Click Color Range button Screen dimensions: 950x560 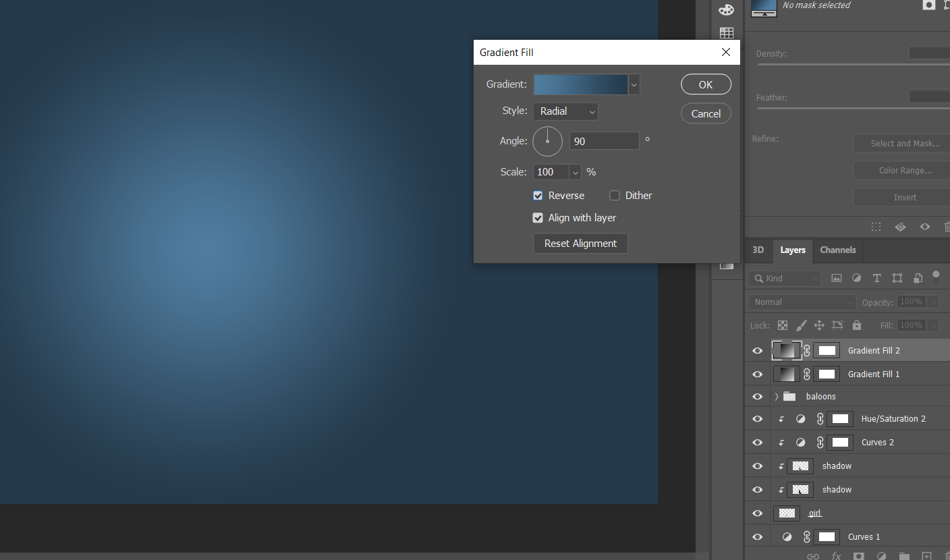[x=901, y=171]
